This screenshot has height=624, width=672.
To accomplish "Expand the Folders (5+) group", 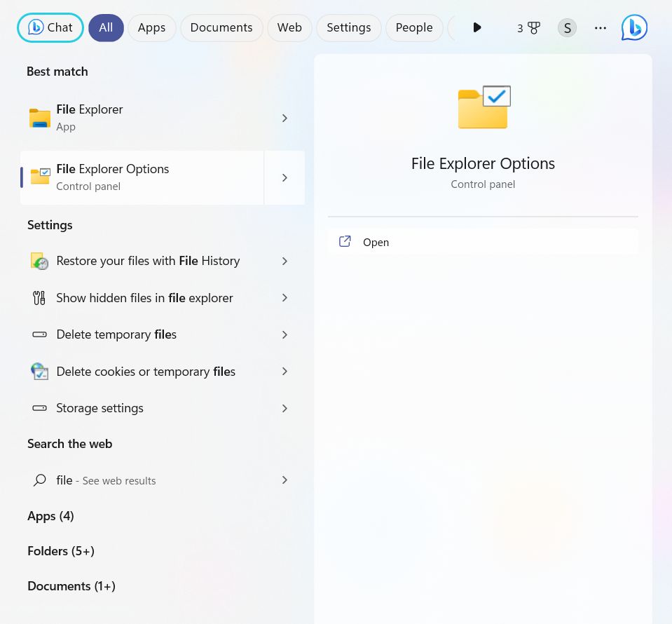I will pos(61,551).
